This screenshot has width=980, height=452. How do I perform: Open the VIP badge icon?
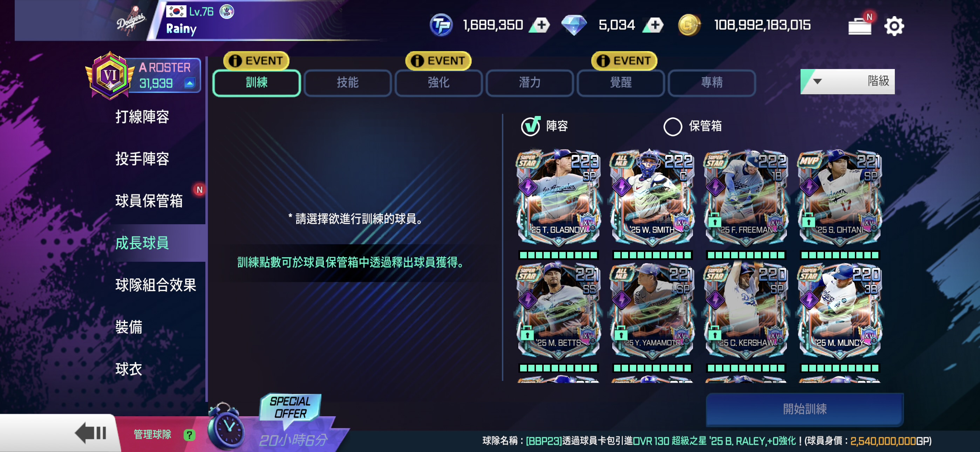click(x=227, y=12)
